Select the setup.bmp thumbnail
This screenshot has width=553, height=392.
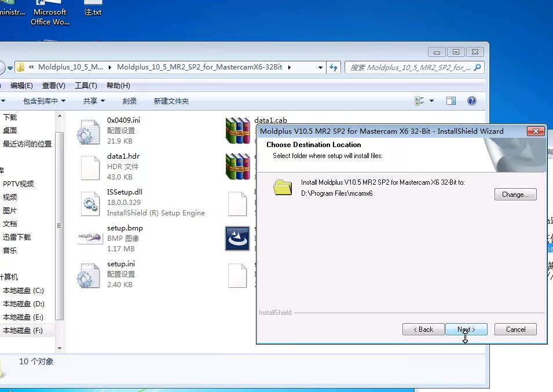[x=90, y=237]
